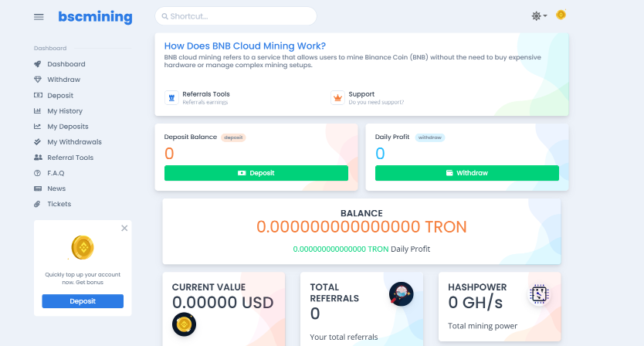Click the My Deposits chart icon
The width and height of the screenshot is (644, 346).
(38, 127)
